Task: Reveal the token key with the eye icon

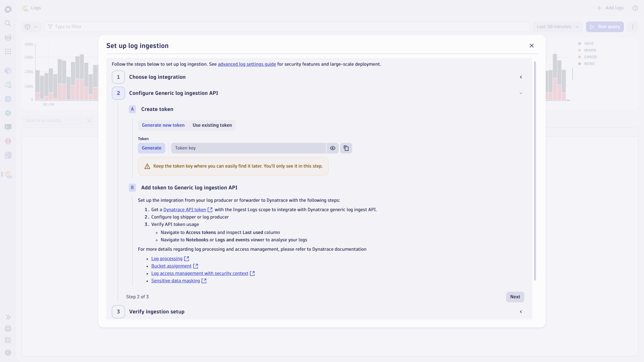Action: tap(332, 148)
